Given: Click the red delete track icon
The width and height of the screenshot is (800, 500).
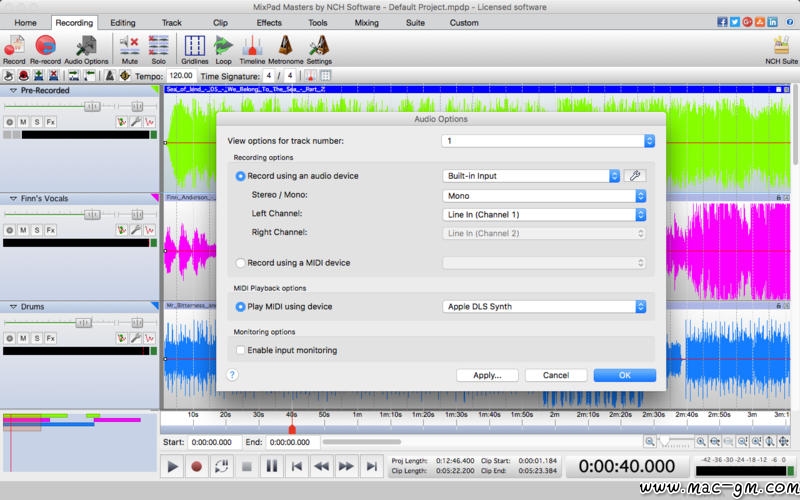Looking at the screenshot, I should click(x=53, y=76).
